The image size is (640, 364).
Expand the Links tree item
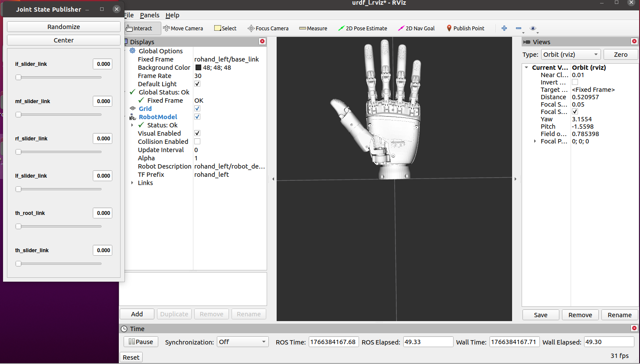point(132,183)
